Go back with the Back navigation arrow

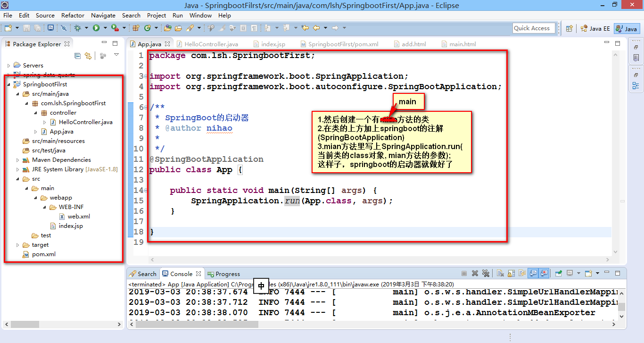click(x=316, y=28)
